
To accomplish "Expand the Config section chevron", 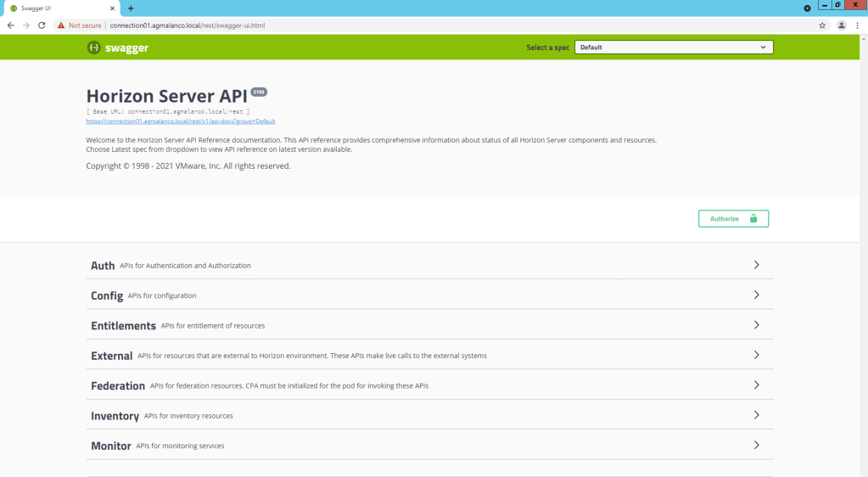I will click(756, 295).
